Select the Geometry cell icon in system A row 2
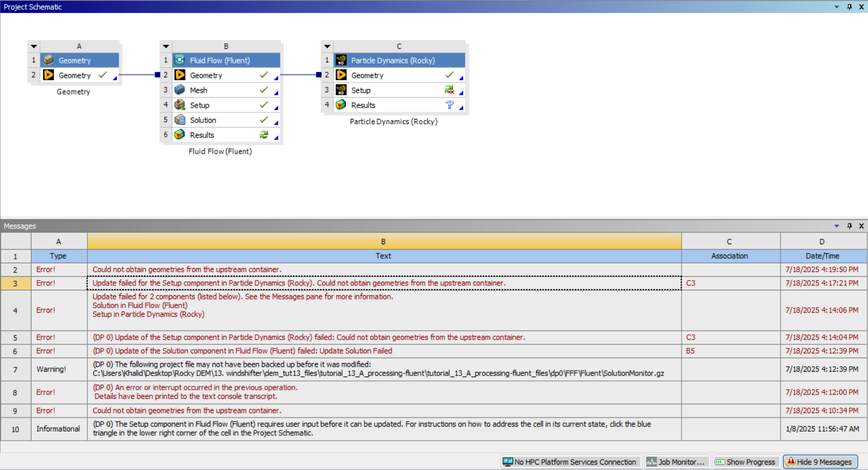Viewport: 868px width, 470px height. click(x=48, y=75)
